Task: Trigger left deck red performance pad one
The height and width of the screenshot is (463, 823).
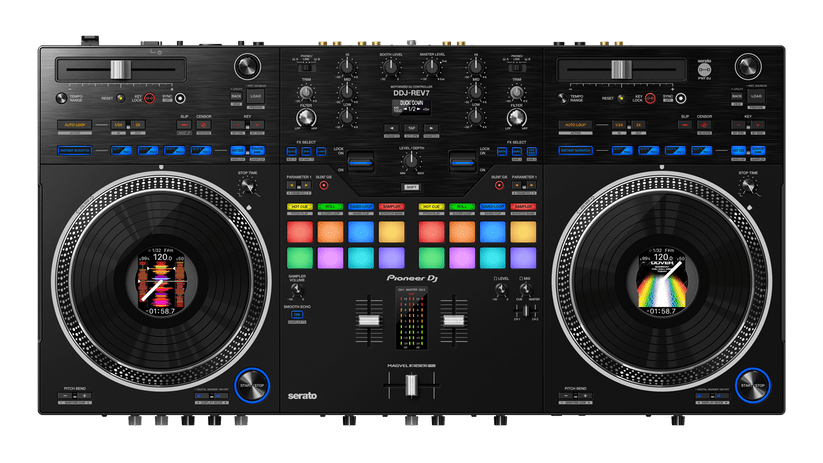Action: [x=300, y=232]
